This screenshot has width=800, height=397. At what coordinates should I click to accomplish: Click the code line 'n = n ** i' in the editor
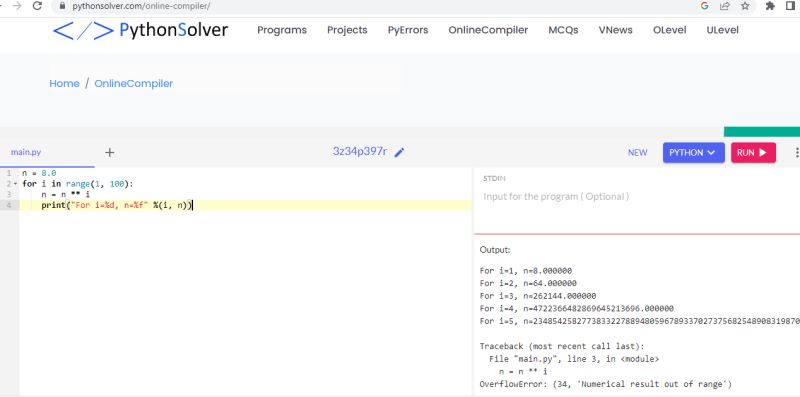pyautogui.click(x=65, y=194)
